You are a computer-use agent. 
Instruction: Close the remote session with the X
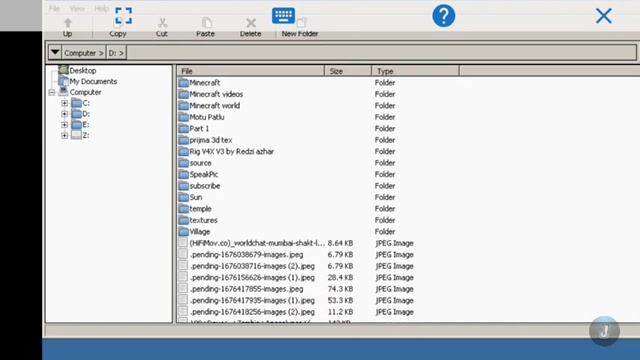604,16
